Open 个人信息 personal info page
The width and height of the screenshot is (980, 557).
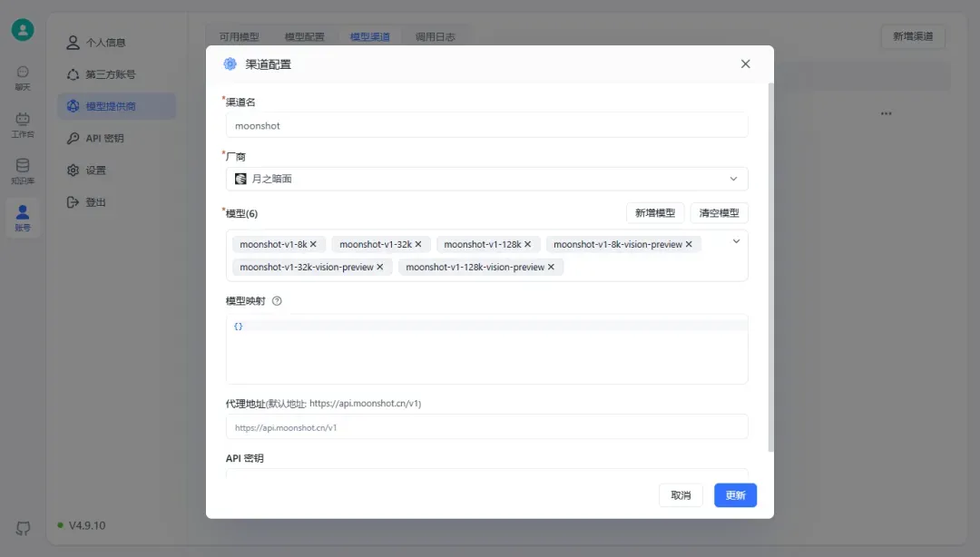(x=116, y=43)
